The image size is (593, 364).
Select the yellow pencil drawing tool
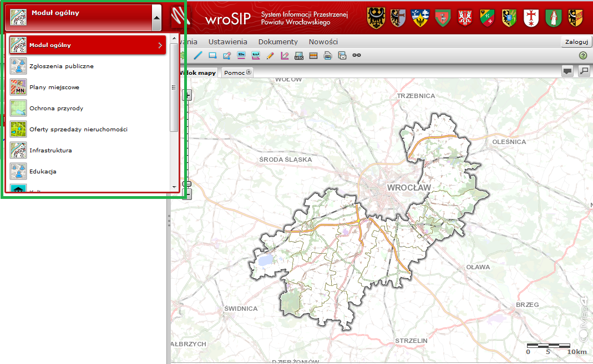click(x=270, y=55)
